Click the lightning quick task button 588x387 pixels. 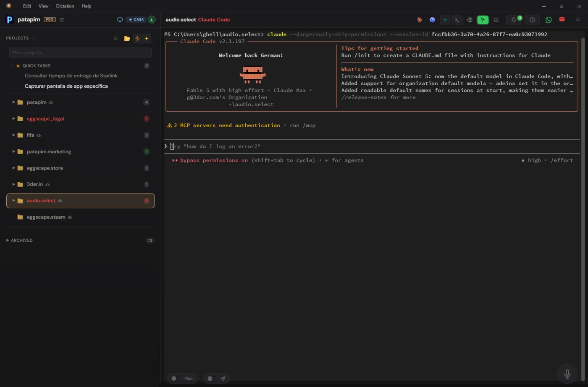coord(137,38)
